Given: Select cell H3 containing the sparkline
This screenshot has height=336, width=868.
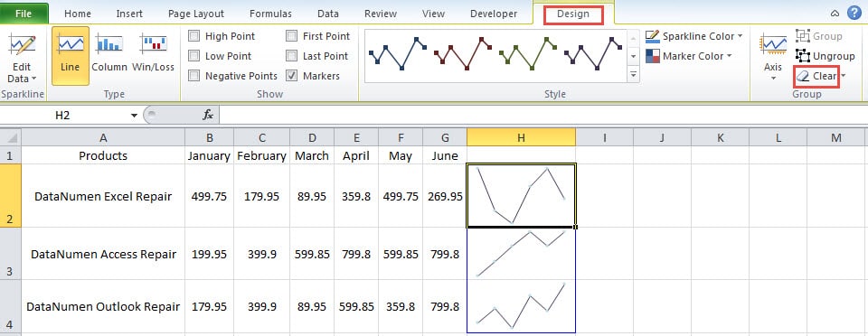Looking at the screenshot, I should [521, 253].
